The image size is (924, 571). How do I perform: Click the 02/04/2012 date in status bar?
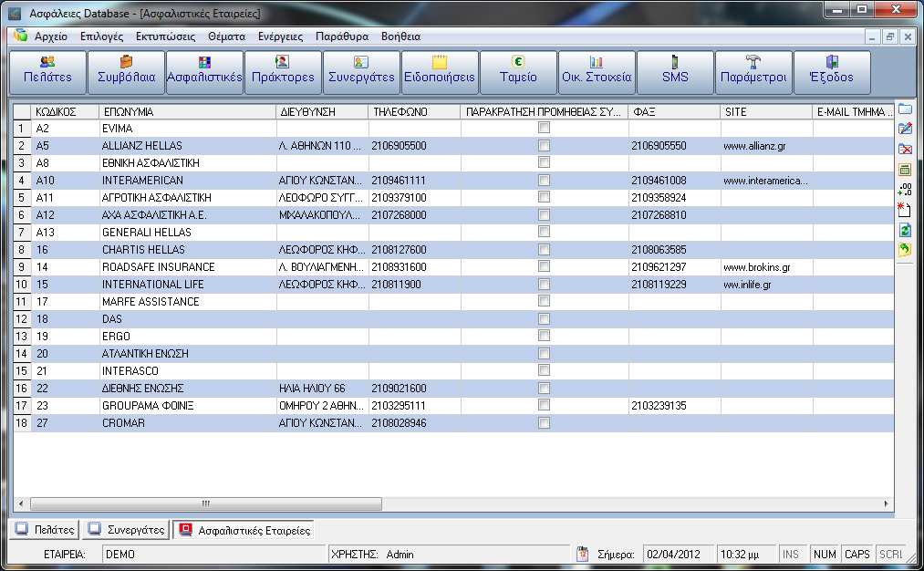pos(680,554)
